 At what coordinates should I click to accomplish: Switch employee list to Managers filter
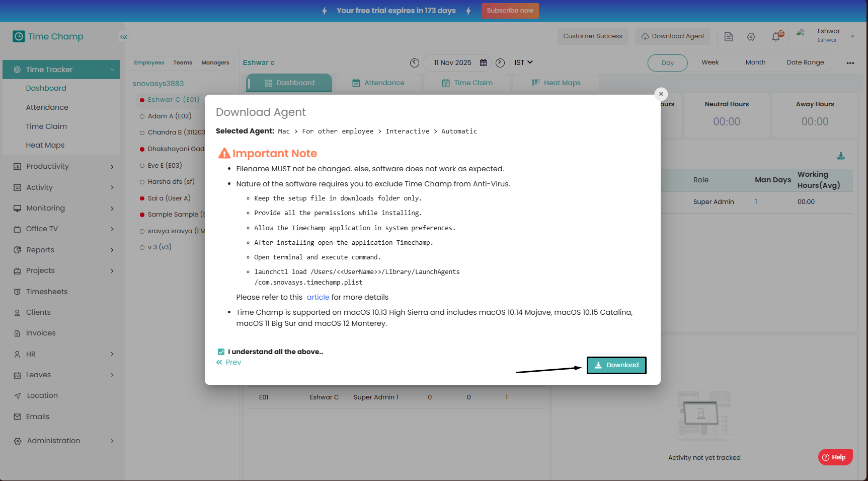(215, 63)
